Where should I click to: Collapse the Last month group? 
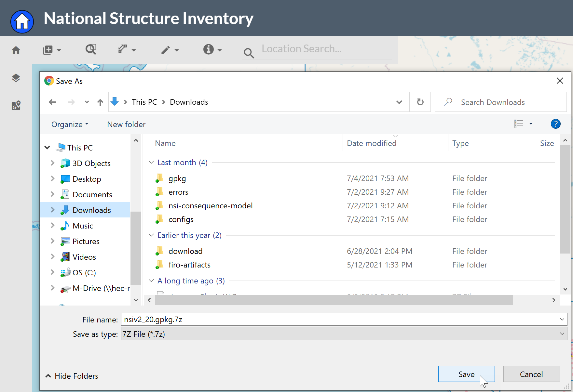coord(151,162)
